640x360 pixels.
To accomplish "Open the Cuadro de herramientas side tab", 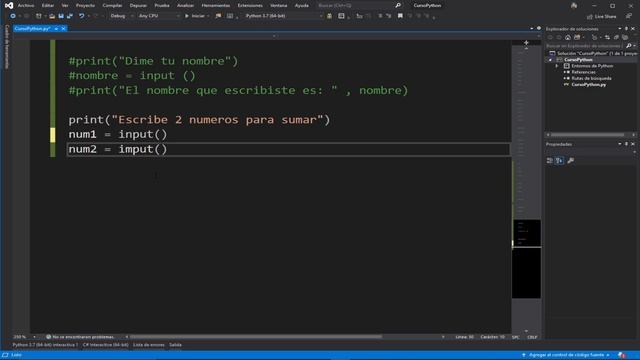I will point(6,47).
